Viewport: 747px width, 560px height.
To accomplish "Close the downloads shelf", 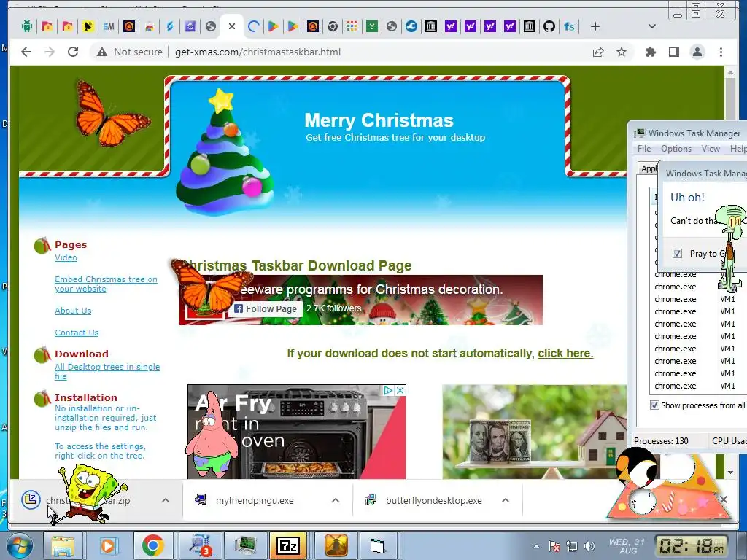I will (723, 499).
